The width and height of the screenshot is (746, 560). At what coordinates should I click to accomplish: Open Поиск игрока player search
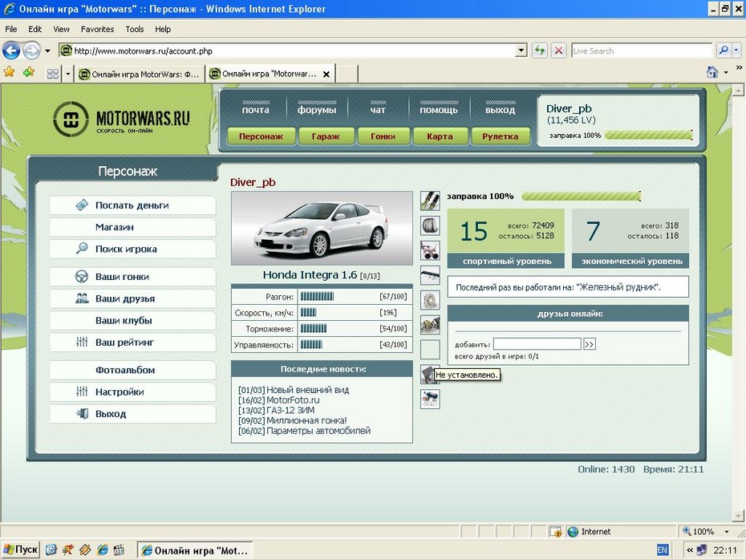(132, 249)
